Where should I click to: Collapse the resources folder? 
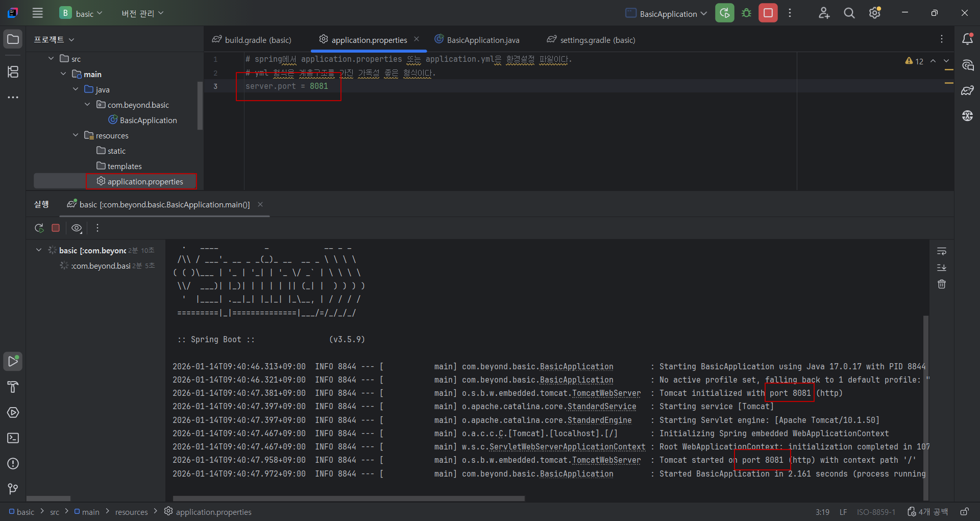[x=76, y=135]
